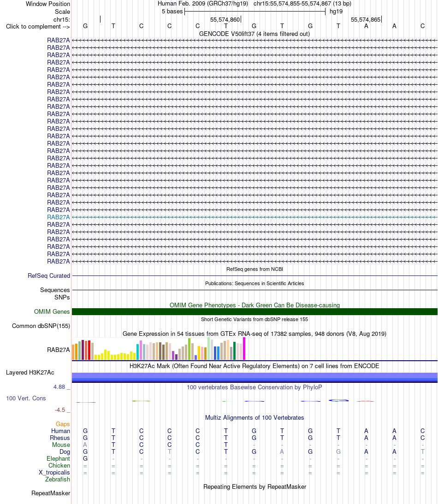Click the 'G' base in the Elephant row
The width and height of the screenshot is (438, 504).
pyautogui.click(x=85, y=459)
